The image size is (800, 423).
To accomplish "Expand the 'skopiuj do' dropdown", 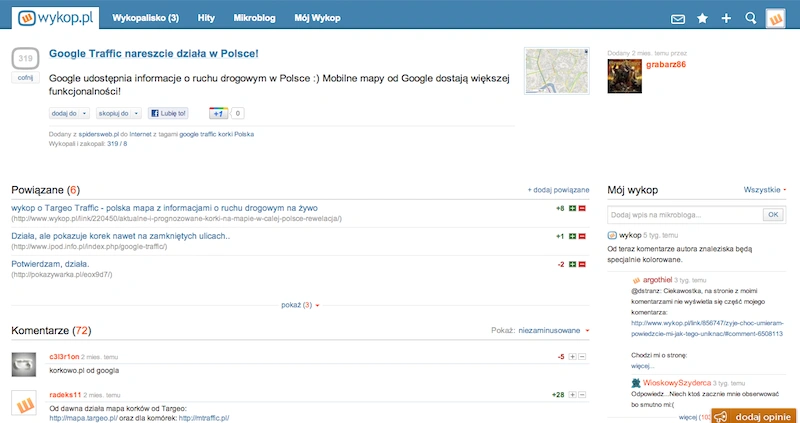I will point(120,113).
